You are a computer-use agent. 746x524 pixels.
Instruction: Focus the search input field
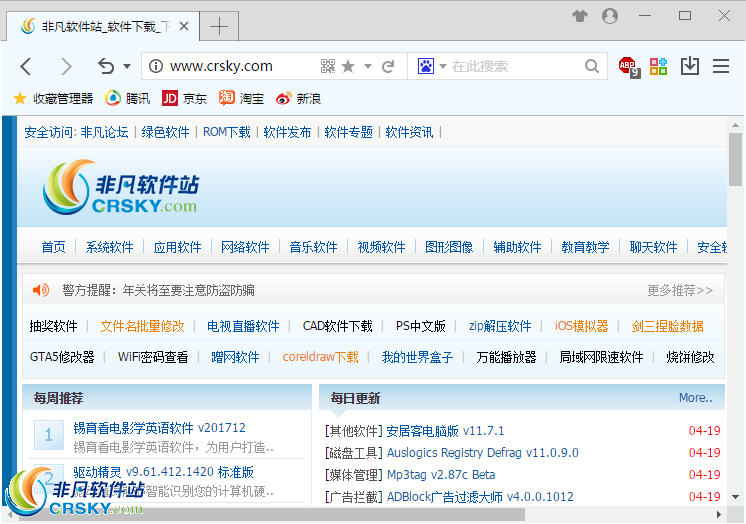516,66
